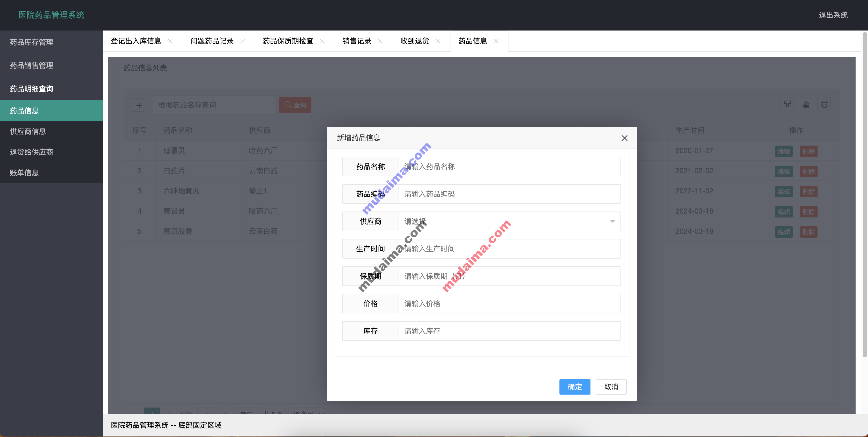Select the 药品信息 tab
Image resolution: width=868 pixels, height=437 pixels.
[473, 41]
